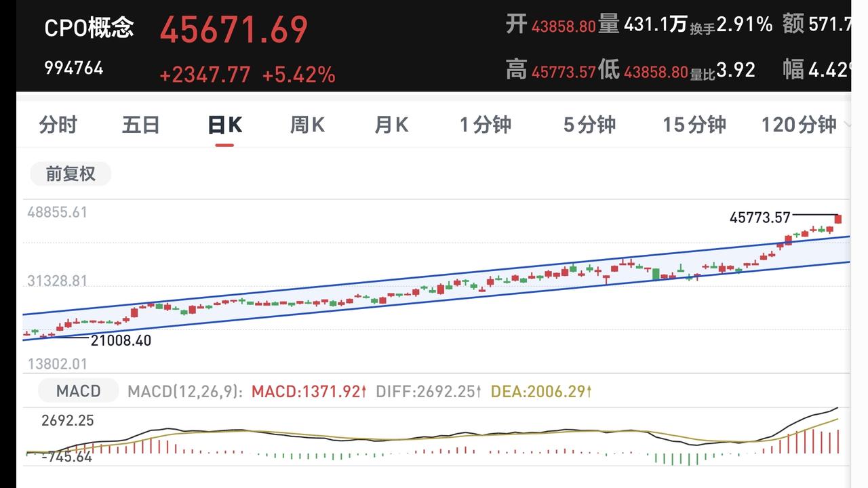This screenshot has width=868, height=488.
Task: Tap the DEA:2006.29 reading
Action: point(541,391)
